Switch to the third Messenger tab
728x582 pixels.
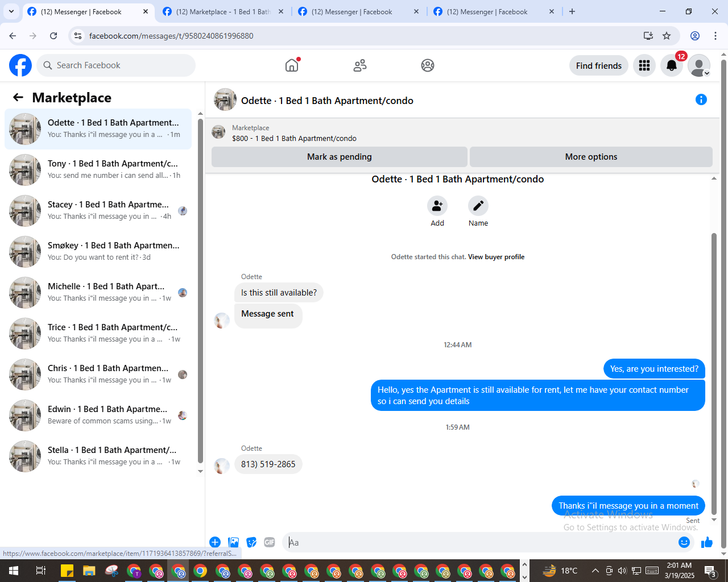click(x=358, y=11)
